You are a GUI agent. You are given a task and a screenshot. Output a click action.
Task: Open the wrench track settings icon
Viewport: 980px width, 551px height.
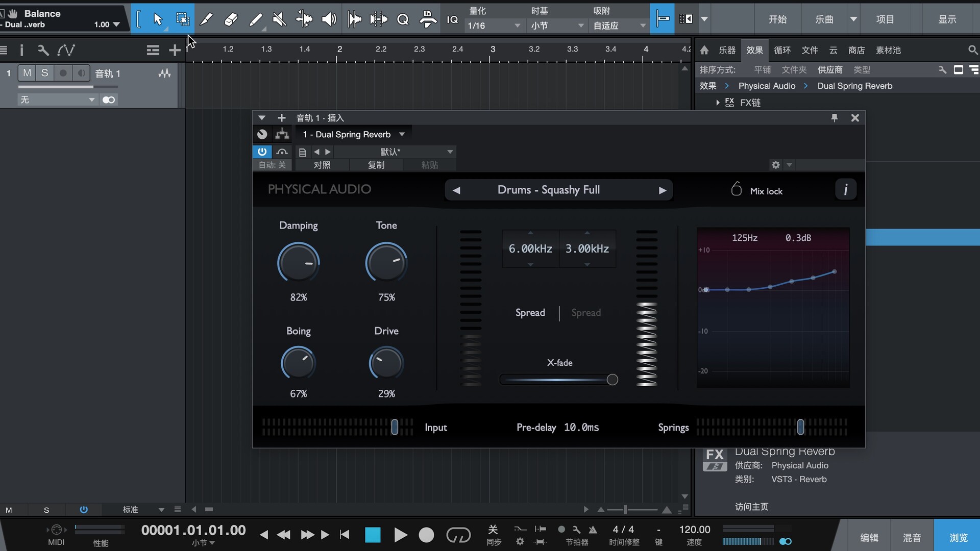pyautogui.click(x=43, y=50)
